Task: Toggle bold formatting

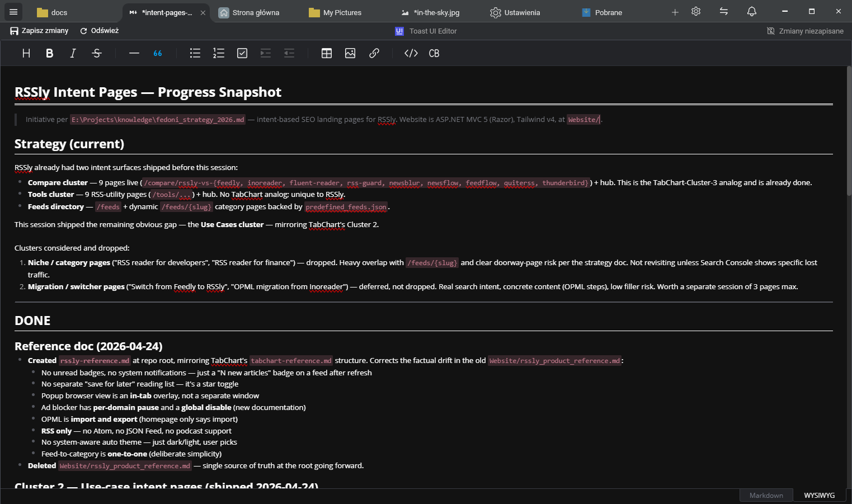Action: point(50,53)
